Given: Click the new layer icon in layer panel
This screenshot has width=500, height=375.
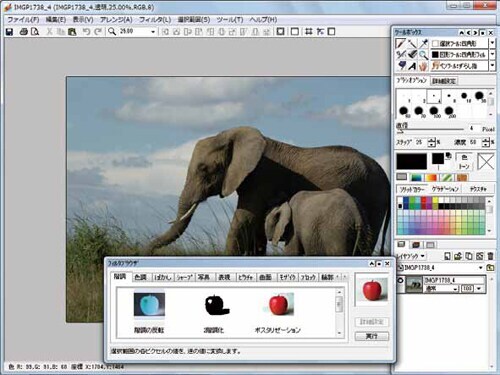Looking at the screenshot, I should [448, 256].
